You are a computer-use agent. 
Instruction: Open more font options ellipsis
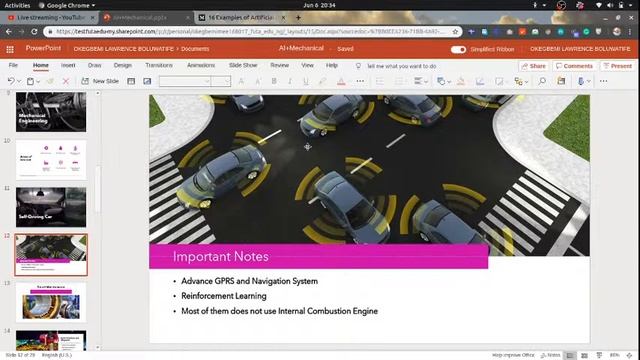coord(360,81)
